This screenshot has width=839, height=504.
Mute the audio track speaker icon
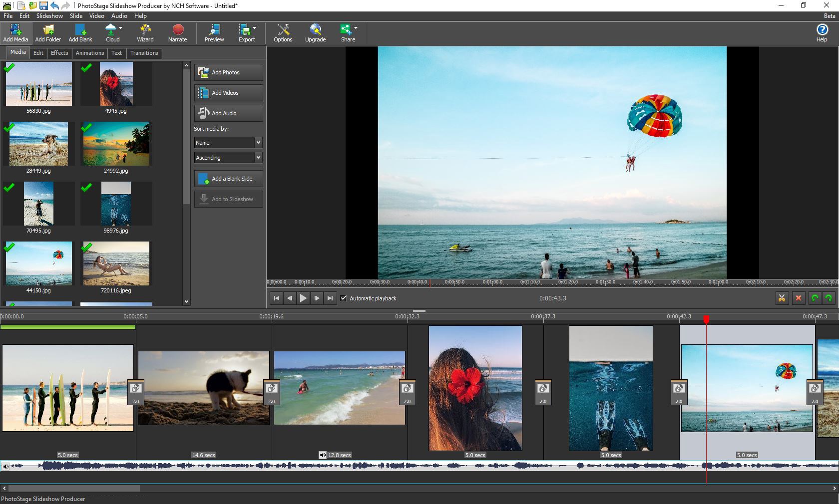pos(5,467)
